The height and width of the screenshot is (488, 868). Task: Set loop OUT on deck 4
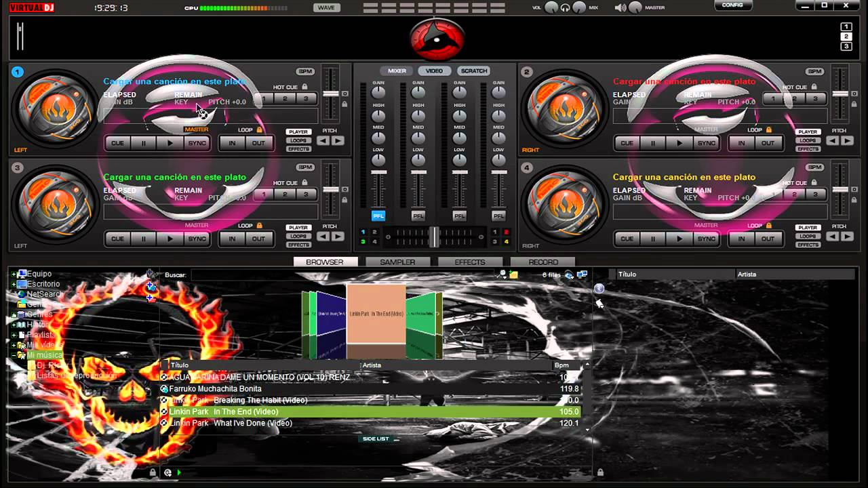[768, 239]
